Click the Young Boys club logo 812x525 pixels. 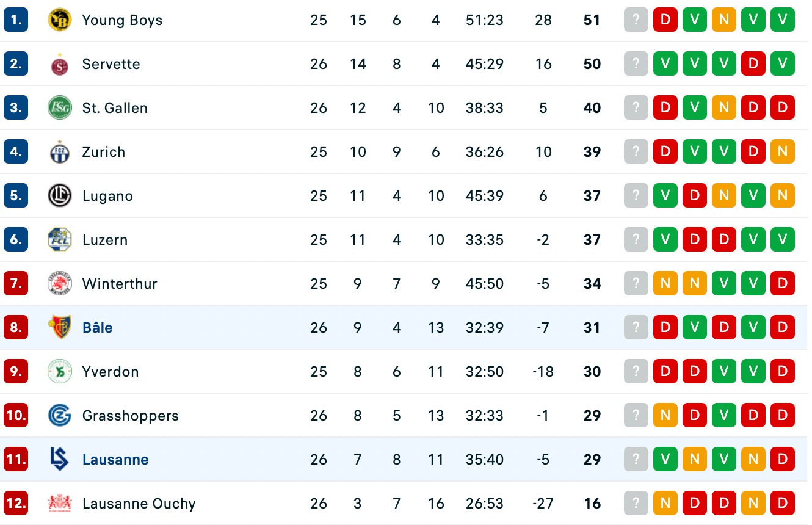coord(60,20)
